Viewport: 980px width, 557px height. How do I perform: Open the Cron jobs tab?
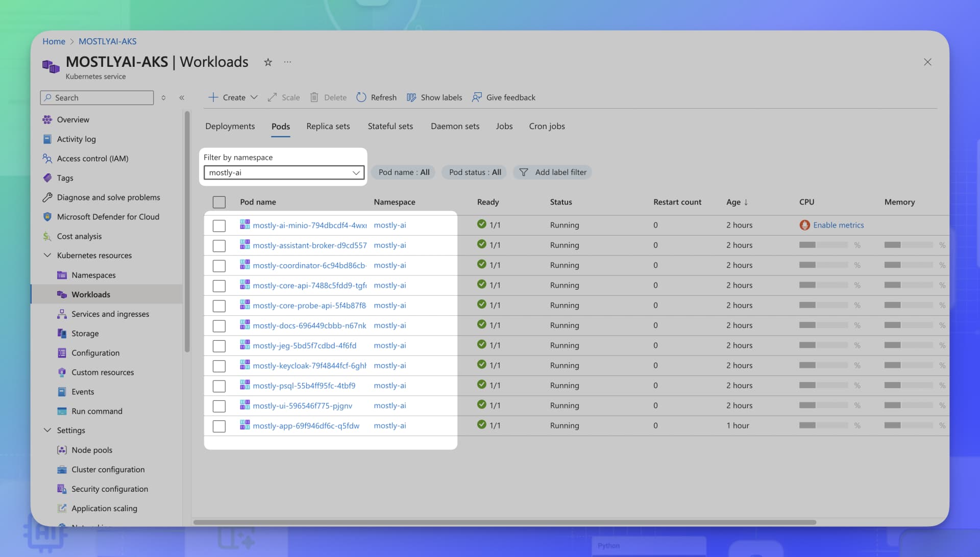pyautogui.click(x=547, y=126)
